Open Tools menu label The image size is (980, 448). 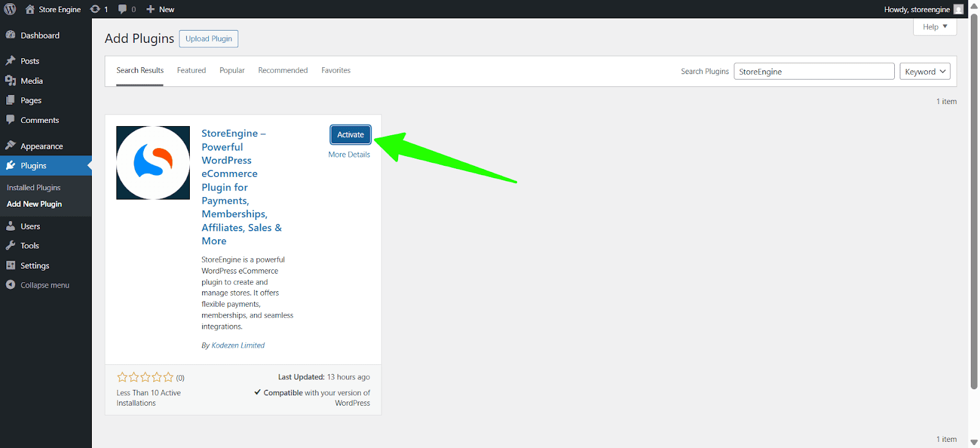[x=30, y=246]
